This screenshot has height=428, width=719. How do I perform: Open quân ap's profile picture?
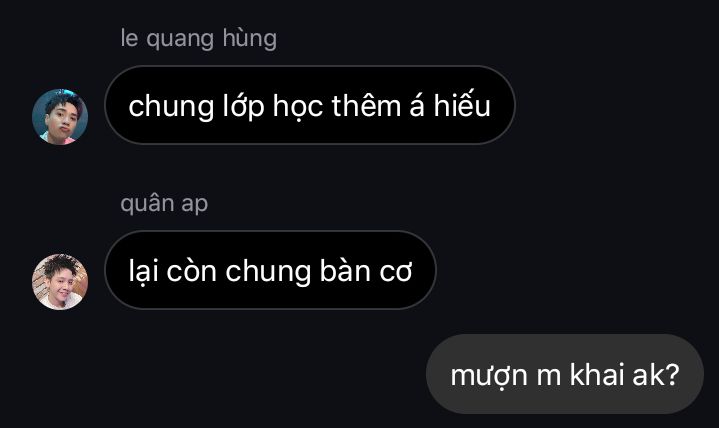coord(60,282)
